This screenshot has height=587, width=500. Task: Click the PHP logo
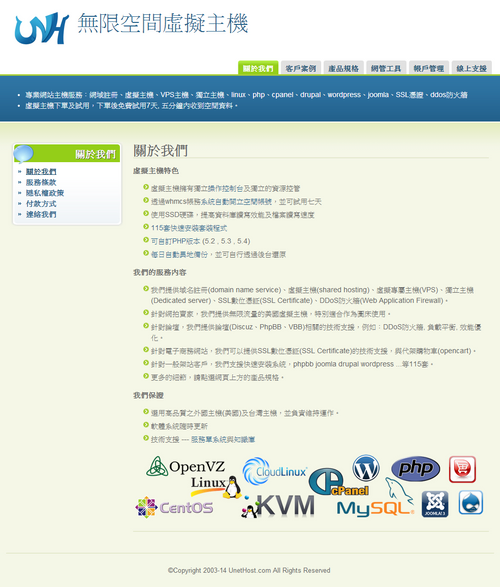(415, 468)
